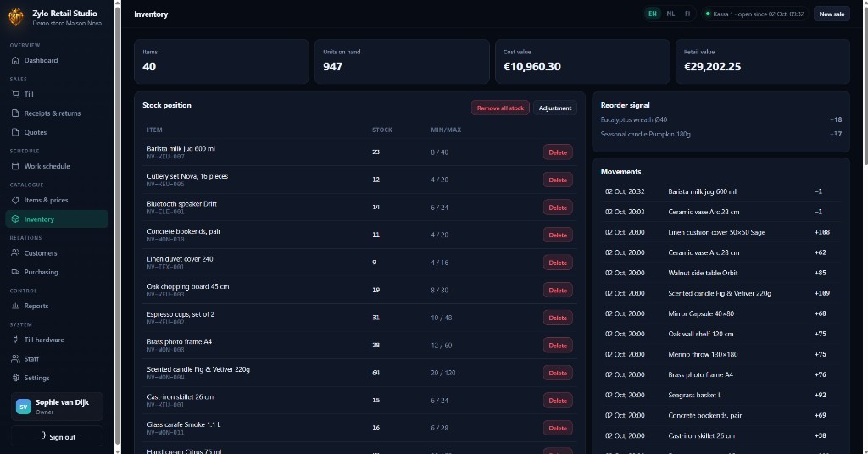Click Mirror Capsule 40×80 movement row
Screen dimensions: 868x454
click(721, 313)
